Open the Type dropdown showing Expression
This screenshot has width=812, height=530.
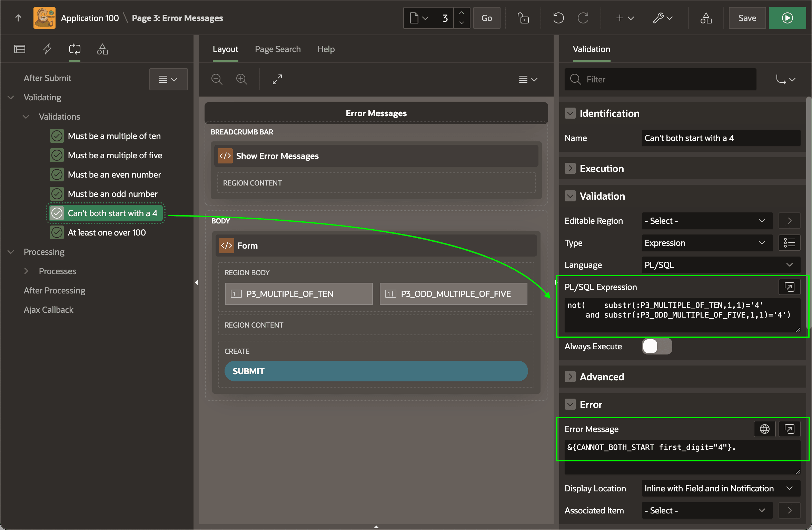click(x=707, y=243)
